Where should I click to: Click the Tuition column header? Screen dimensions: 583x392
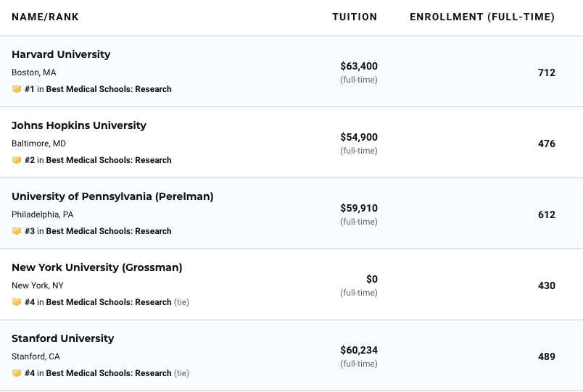click(x=355, y=17)
